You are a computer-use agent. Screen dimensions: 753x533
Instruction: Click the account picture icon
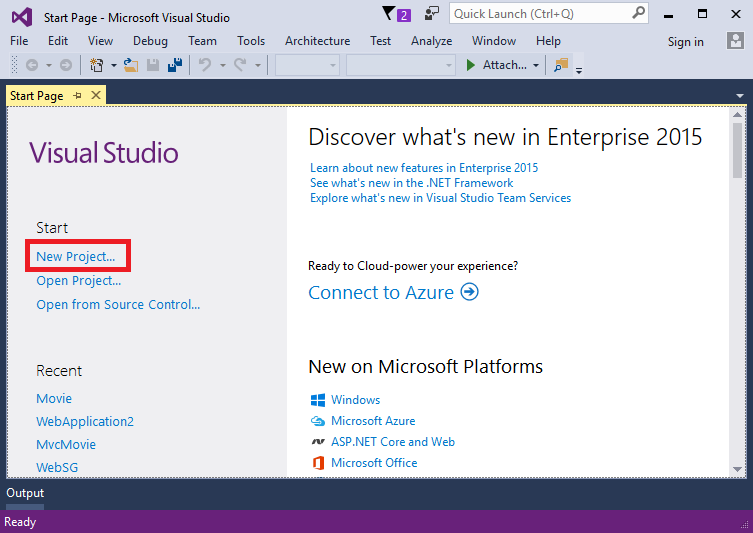click(x=735, y=41)
